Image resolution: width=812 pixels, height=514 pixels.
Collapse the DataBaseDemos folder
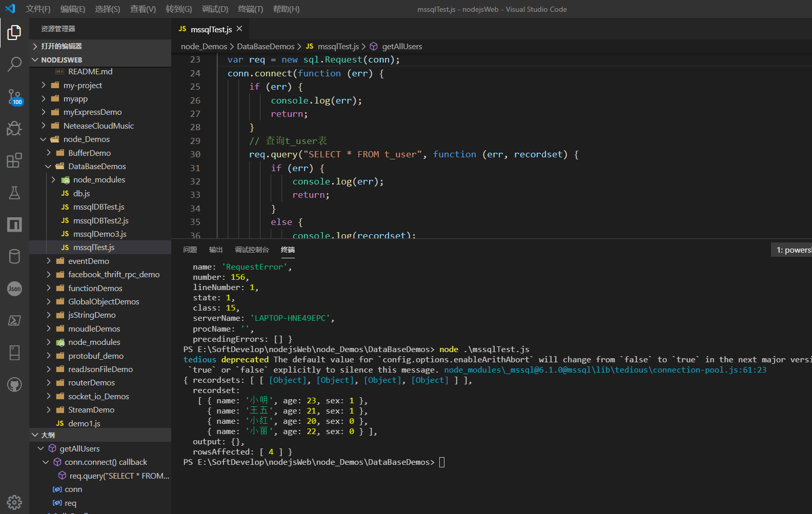pyautogui.click(x=97, y=167)
